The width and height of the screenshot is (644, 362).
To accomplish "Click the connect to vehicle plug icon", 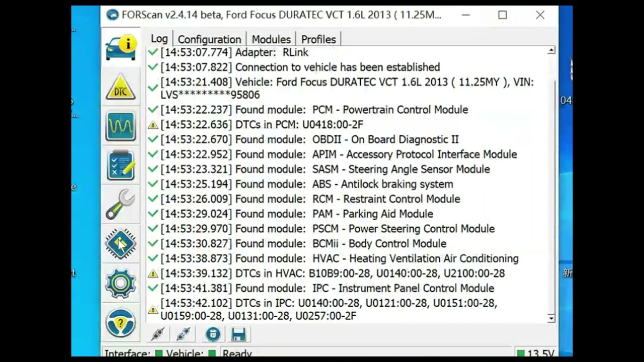I will coord(158,334).
